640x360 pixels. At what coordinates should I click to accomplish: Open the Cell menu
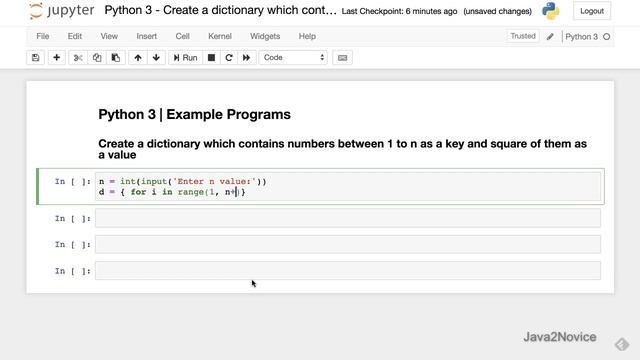(182, 36)
